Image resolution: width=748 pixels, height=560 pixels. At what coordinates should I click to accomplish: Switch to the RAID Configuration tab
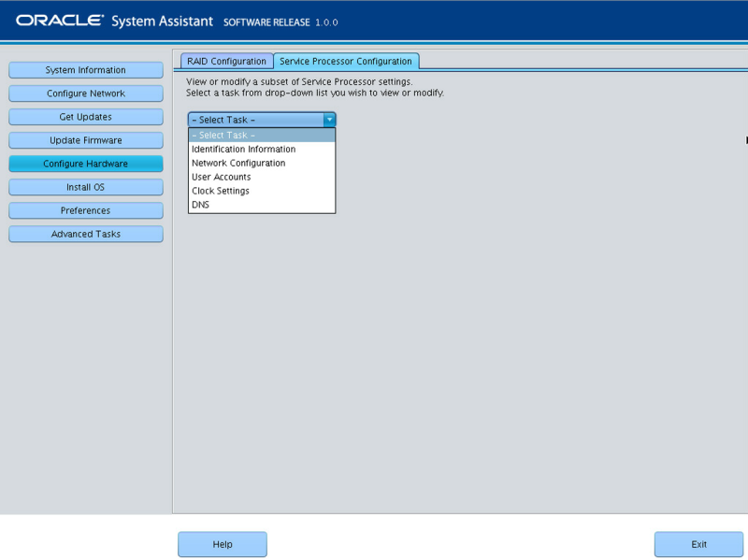[x=226, y=61]
